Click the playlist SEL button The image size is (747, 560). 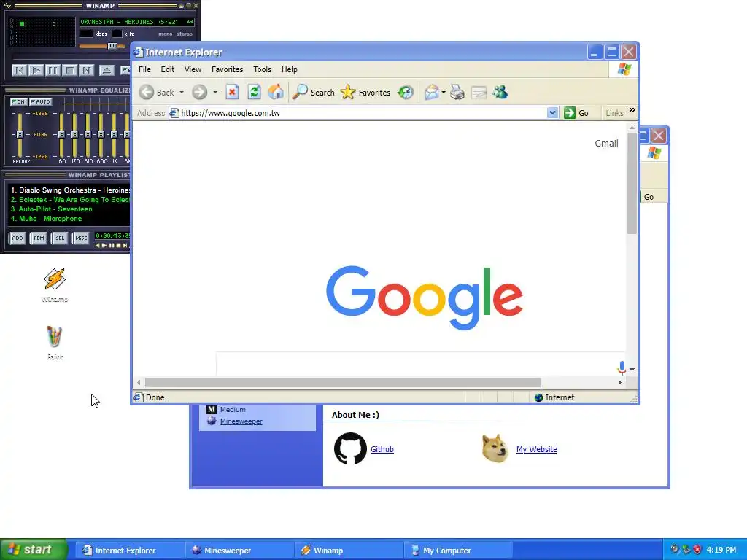coord(60,238)
